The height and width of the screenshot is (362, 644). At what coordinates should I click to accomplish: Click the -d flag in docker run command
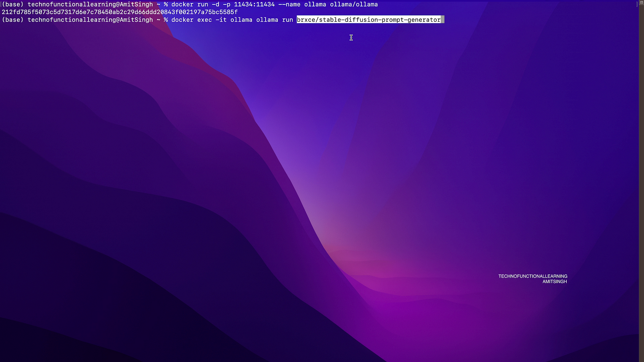click(215, 4)
